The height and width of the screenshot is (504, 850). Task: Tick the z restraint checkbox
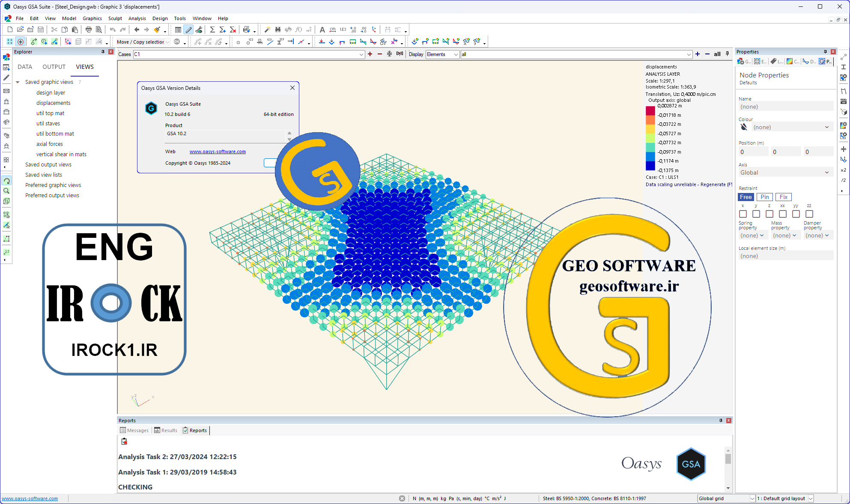769,214
